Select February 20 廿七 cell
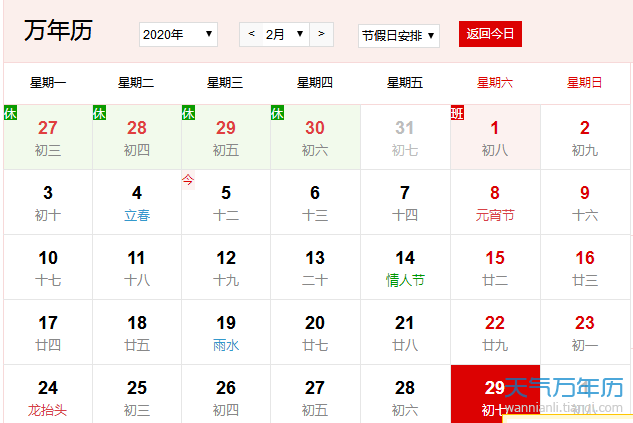The image size is (633, 423). 315,332
